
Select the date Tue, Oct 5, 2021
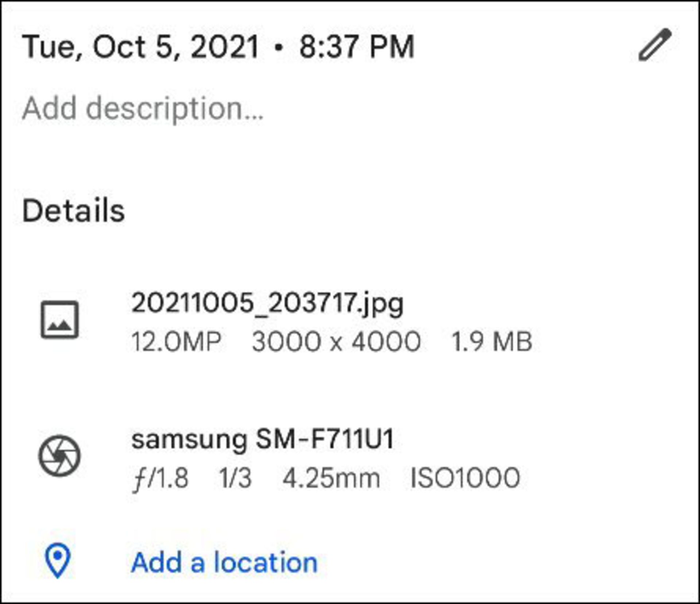pos(140,47)
